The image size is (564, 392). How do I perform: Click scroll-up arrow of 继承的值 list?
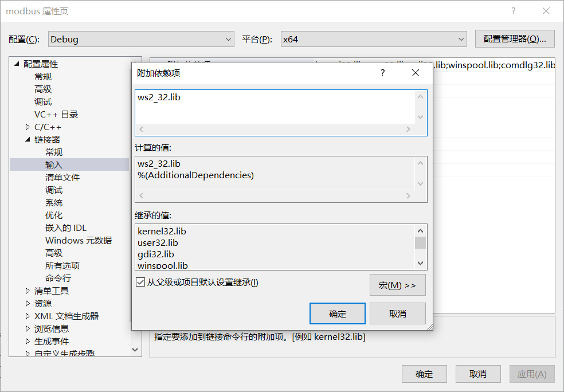click(420, 230)
